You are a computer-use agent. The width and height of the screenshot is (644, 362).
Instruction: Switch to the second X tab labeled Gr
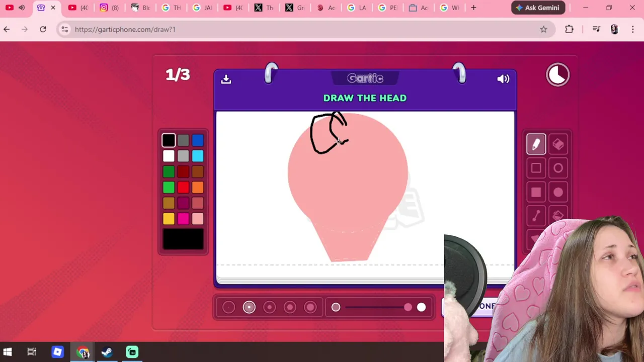point(295,8)
